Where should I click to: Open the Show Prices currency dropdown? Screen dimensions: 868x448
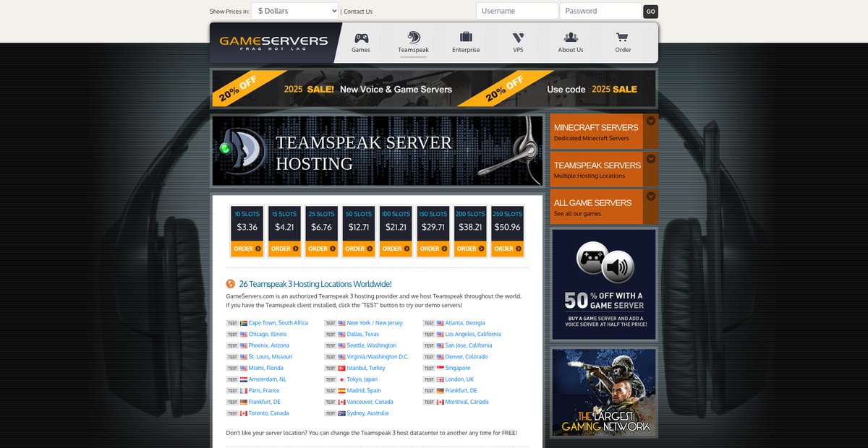[x=295, y=11]
